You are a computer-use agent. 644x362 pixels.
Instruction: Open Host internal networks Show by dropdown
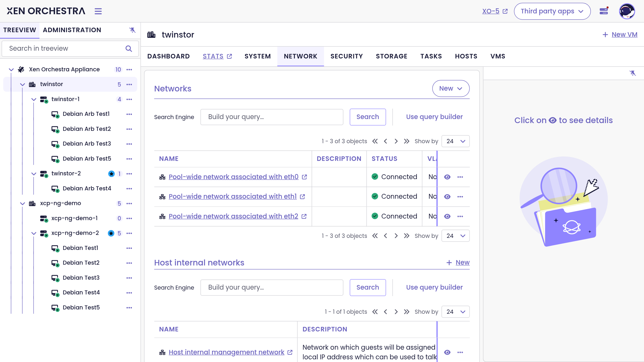tap(456, 312)
